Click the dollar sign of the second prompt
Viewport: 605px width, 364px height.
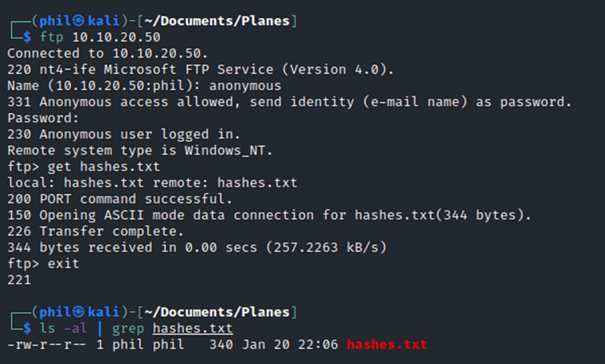(x=27, y=328)
